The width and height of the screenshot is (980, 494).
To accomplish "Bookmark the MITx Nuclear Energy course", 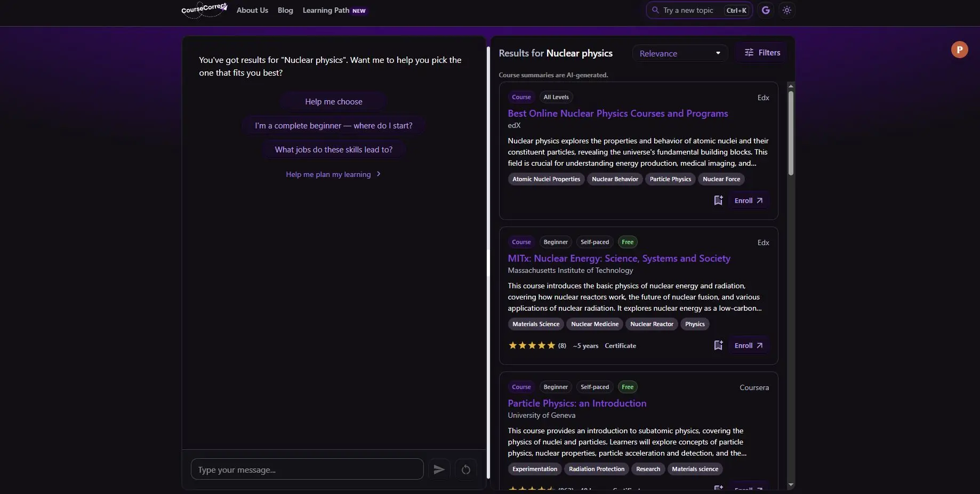I will point(718,345).
